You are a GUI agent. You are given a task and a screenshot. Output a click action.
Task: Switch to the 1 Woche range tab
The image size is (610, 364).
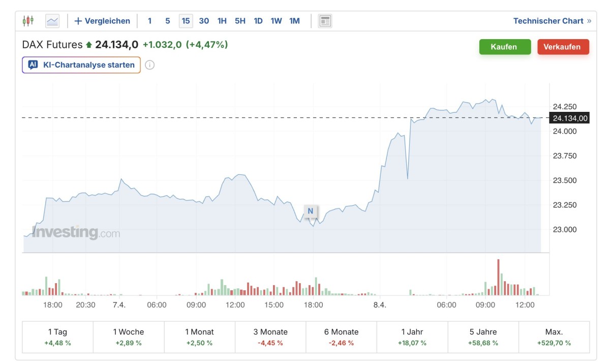pos(129,337)
